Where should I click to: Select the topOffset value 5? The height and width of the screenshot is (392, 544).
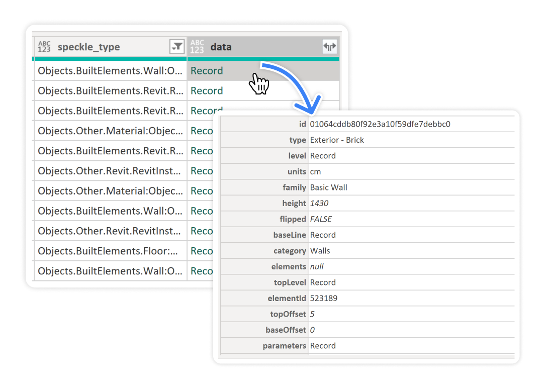tap(312, 314)
